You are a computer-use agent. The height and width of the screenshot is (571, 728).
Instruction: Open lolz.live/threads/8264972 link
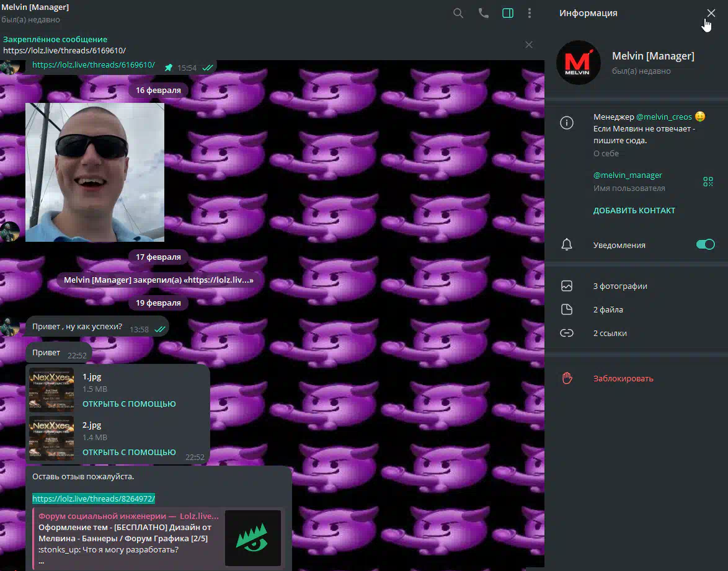click(x=93, y=498)
